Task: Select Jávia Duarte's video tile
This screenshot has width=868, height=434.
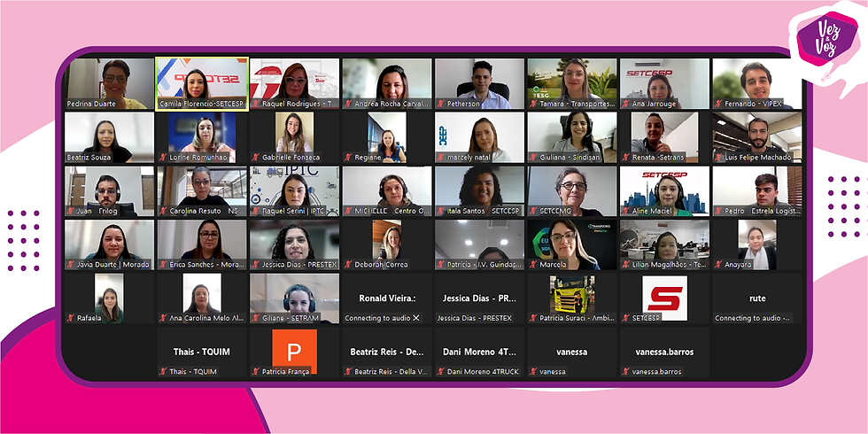Action: coord(109,244)
